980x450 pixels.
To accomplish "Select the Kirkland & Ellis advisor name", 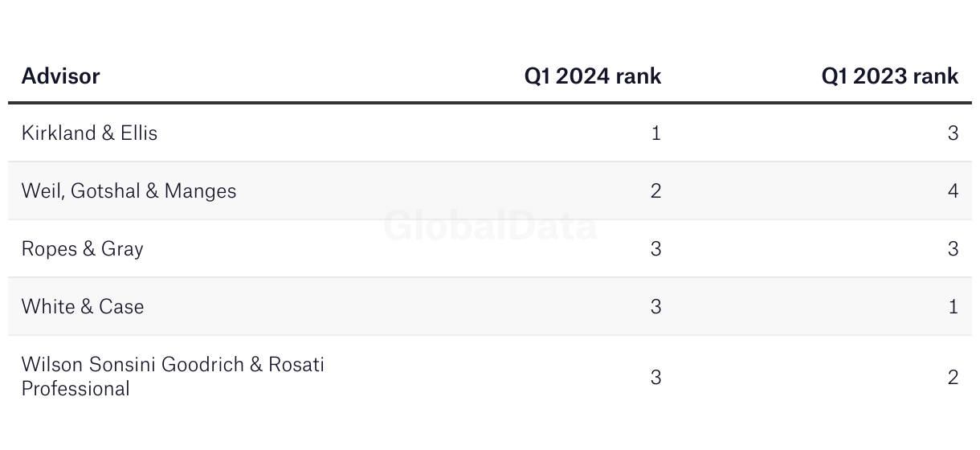I will 89,133.
